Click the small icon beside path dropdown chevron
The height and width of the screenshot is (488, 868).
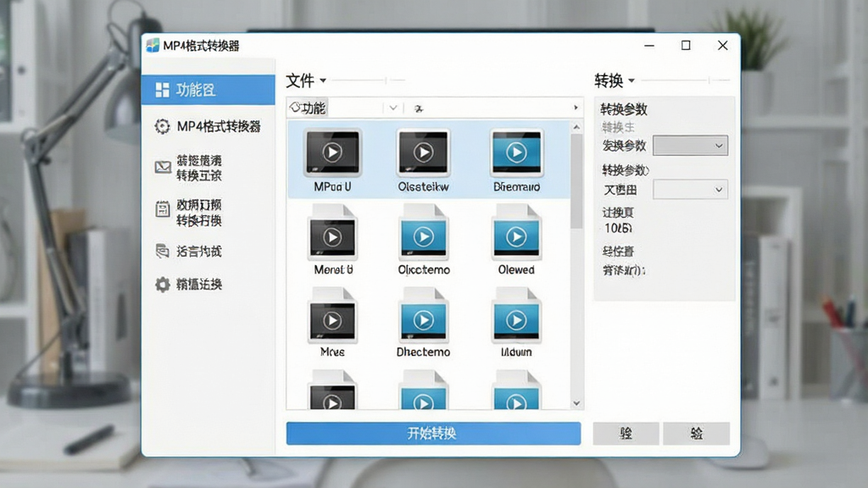coord(419,108)
